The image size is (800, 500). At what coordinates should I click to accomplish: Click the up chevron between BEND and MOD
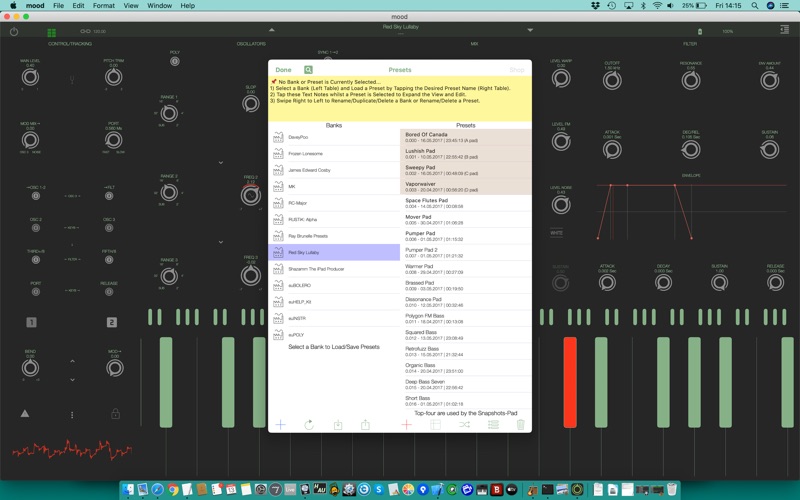coord(72,361)
